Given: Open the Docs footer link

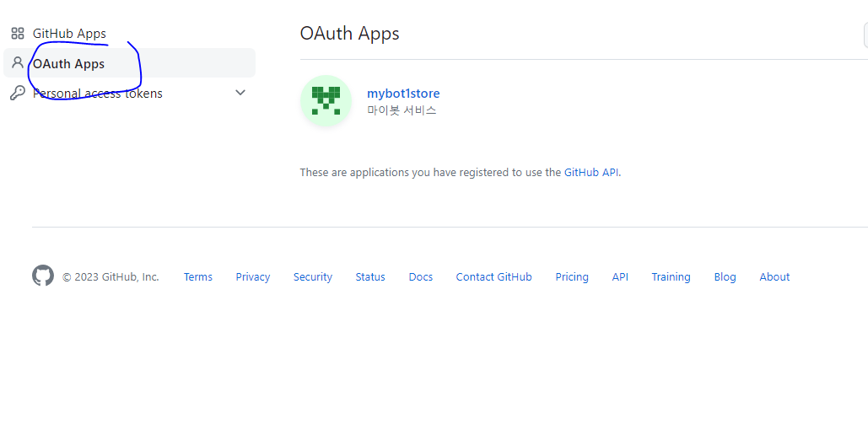Looking at the screenshot, I should pyautogui.click(x=421, y=277).
